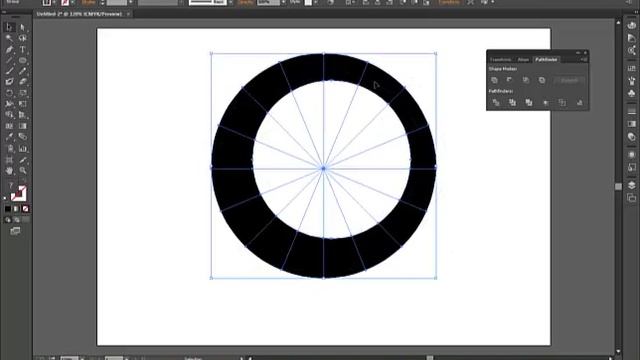
Task: Click Intersect shape mode
Action: 526,80
